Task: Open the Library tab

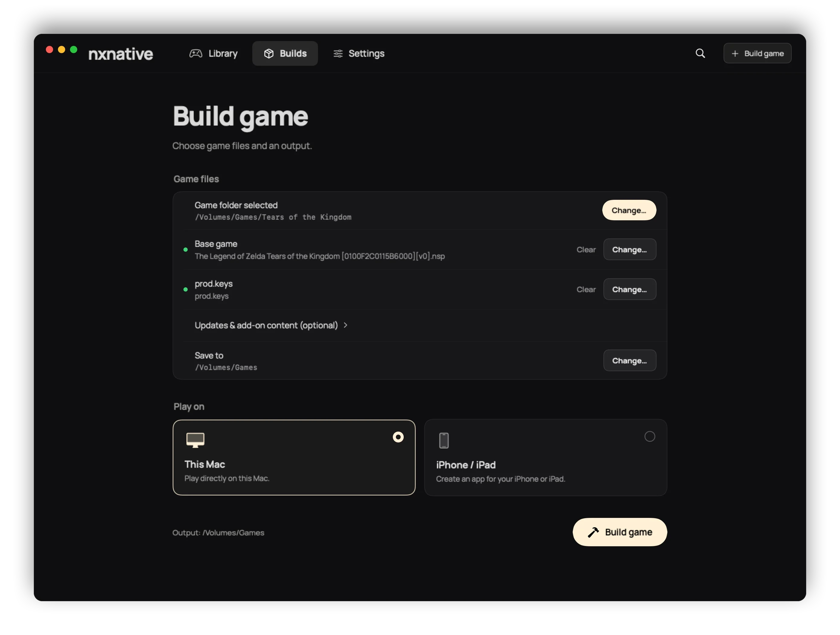Action: coord(213,53)
